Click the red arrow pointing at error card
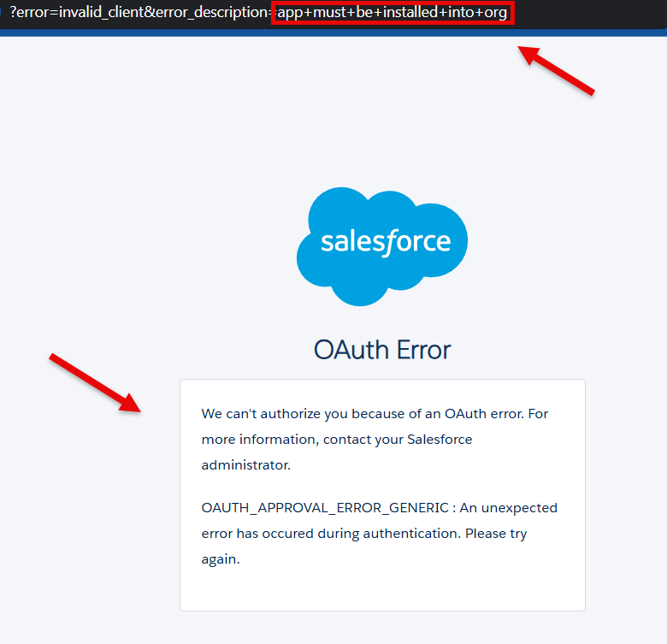 pos(94,382)
